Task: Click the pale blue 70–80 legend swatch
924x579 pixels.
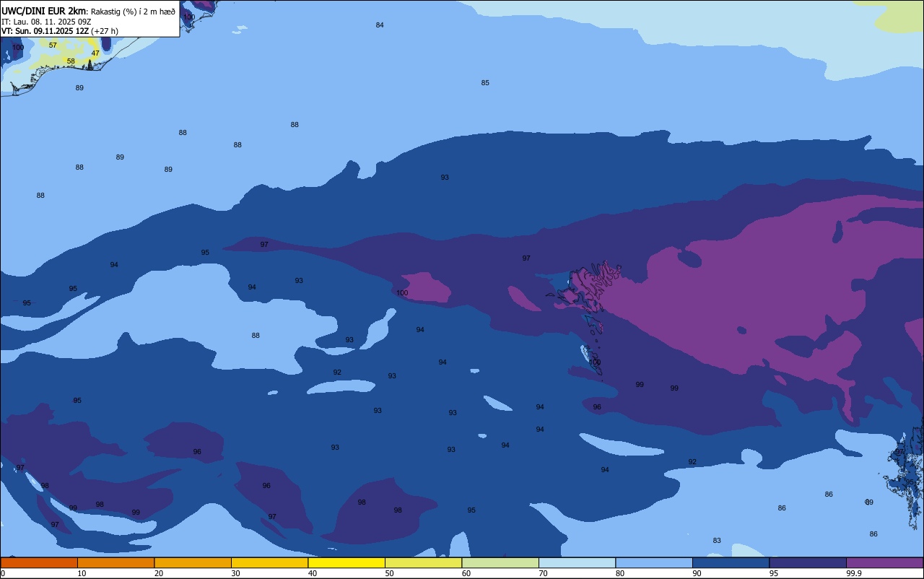Action: click(x=577, y=562)
